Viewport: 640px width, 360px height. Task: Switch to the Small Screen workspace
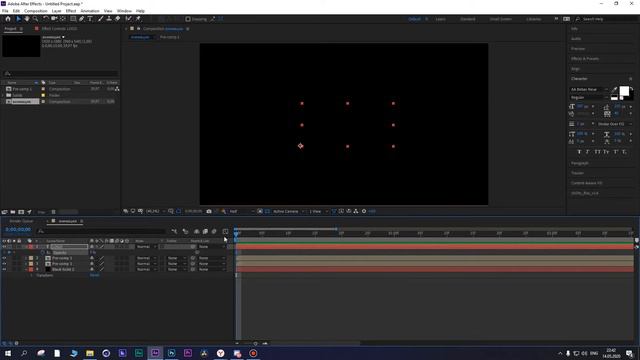500,19
